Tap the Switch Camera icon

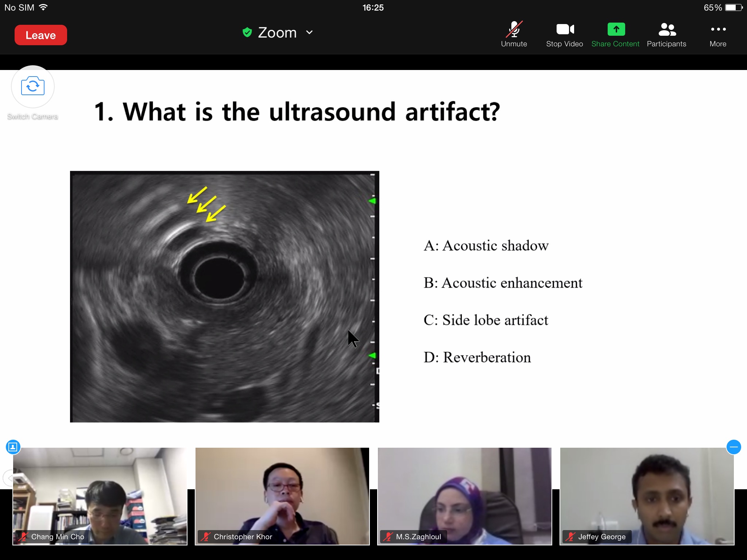[33, 86]
